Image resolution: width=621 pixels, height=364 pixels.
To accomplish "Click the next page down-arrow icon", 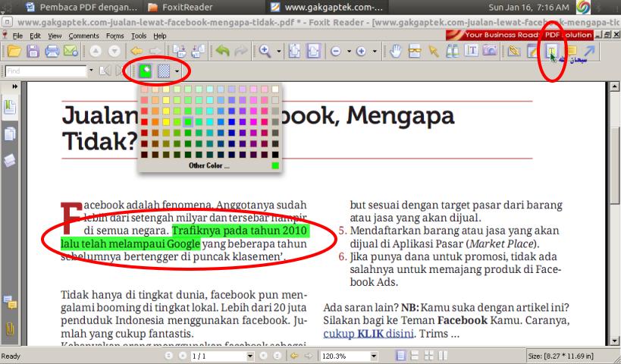I will tap(114, 51).
